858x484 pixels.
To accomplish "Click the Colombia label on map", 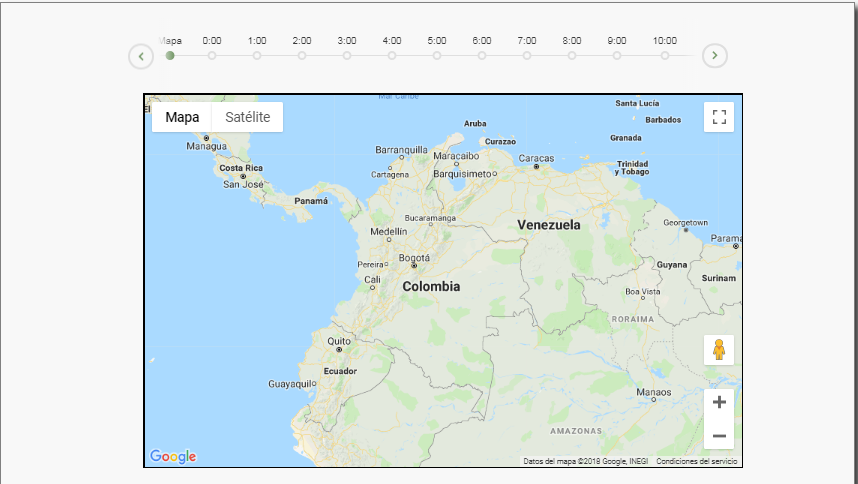I will [431, 286].
